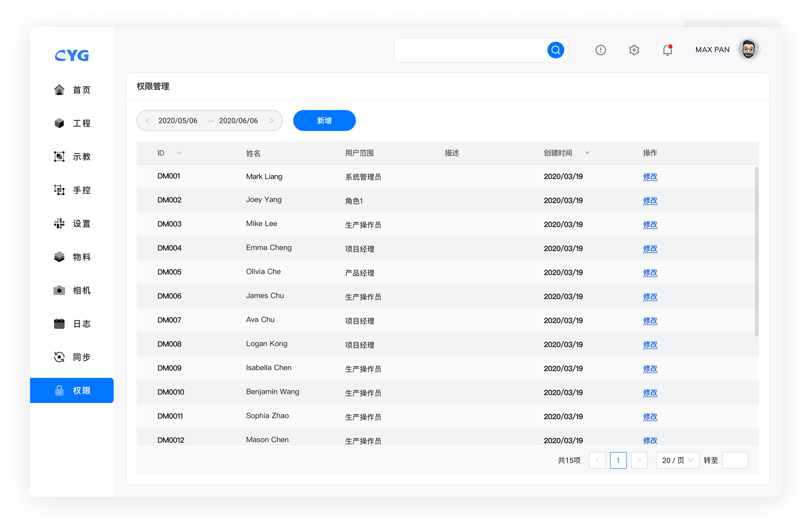Click the blue search magnifier icon
This screenshot has height=530, width=812.
pyautogui.click(x=556, y=50)
